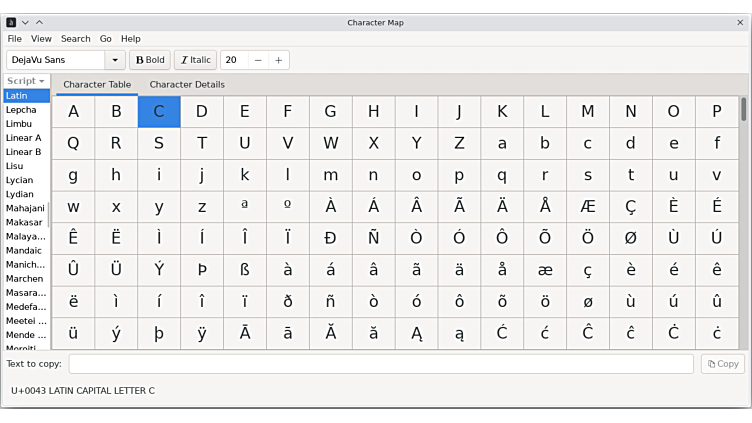Open the File menu

[15, 39]
